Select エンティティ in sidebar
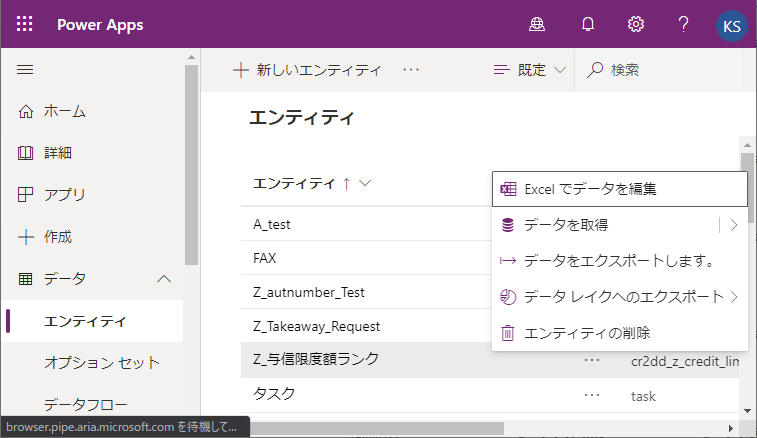This screenshot has height=438, width=757. coord(93,321)
